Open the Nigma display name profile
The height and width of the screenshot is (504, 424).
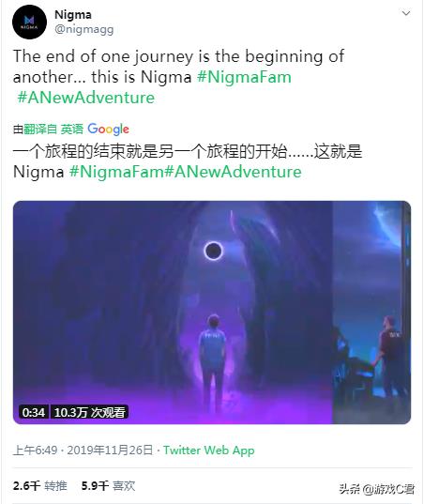click(73, 14)
